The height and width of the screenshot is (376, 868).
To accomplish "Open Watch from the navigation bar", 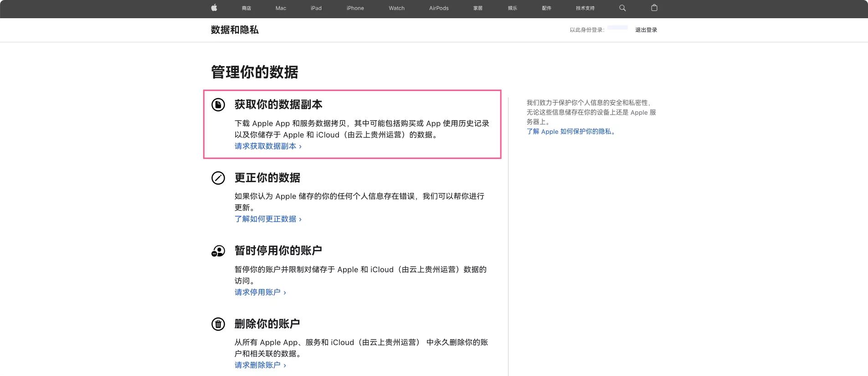I will pos(396,8).
